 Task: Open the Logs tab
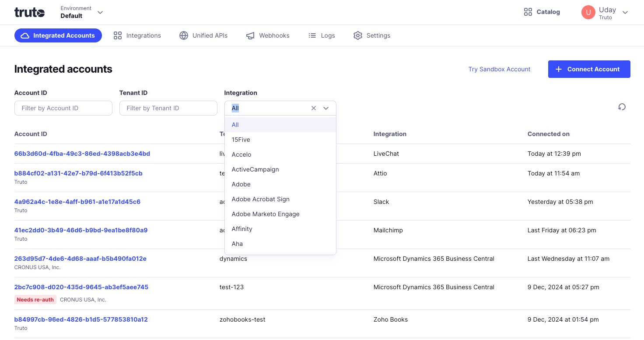(322, 35)
